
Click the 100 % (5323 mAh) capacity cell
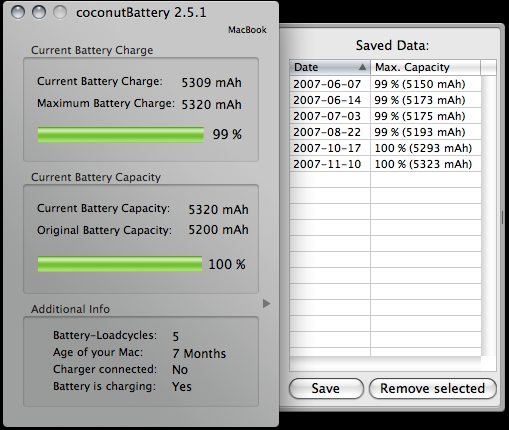point(426,164)
